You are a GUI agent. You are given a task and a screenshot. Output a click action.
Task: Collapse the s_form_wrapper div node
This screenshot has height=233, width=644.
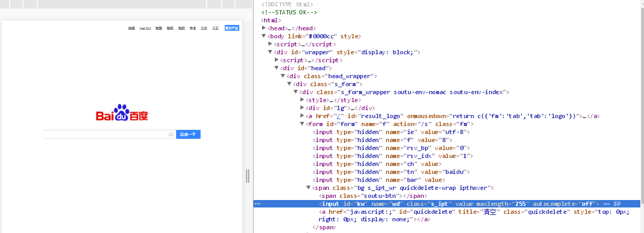tap(296, 92)
